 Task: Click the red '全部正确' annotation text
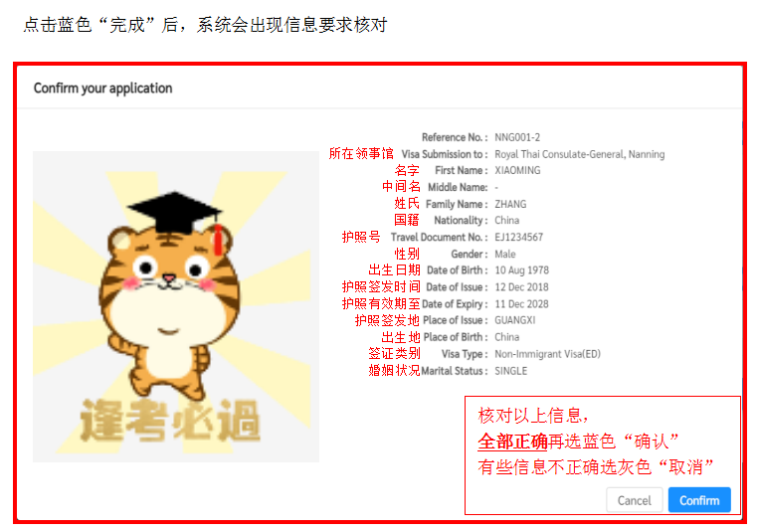(x=512, y=441)
